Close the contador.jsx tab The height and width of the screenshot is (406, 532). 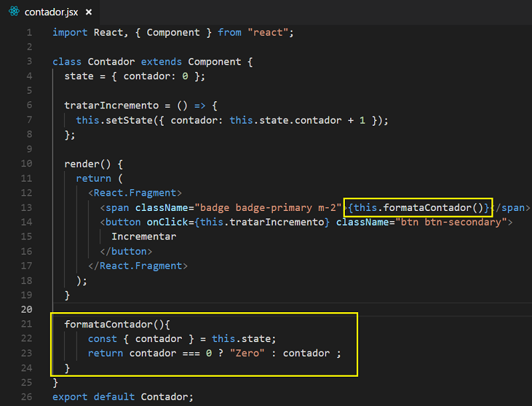click(89, 12)
